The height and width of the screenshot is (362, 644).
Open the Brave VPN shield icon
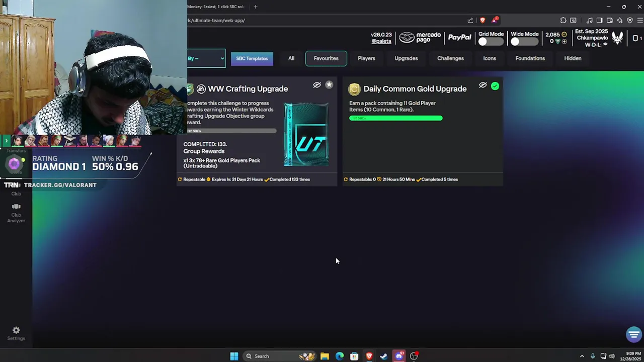629,20
